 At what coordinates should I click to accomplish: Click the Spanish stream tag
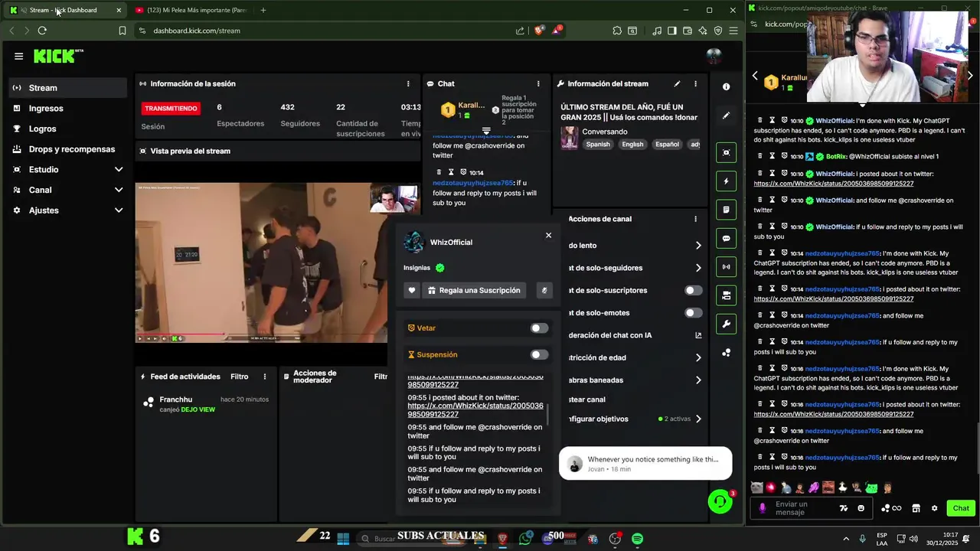pyautogui.click(x=598, y=144)
